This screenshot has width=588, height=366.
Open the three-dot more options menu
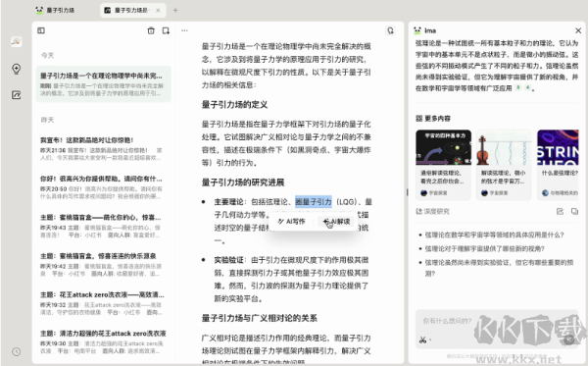(184, 30)
